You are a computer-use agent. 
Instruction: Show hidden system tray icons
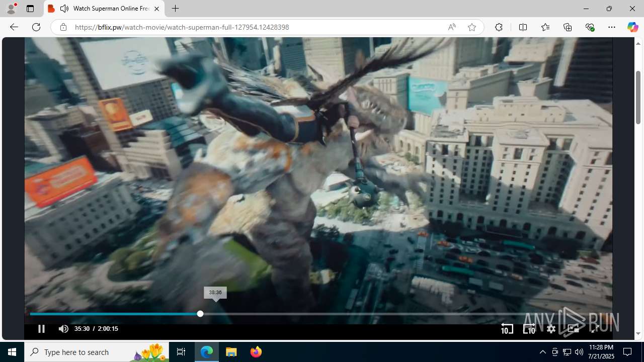click(x=542, y=352)
